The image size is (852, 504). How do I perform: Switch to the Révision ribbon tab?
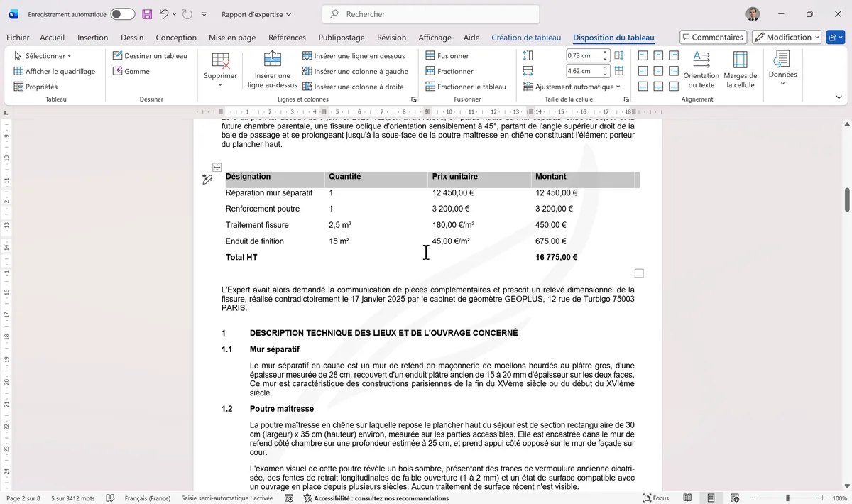tap(391, 38)
